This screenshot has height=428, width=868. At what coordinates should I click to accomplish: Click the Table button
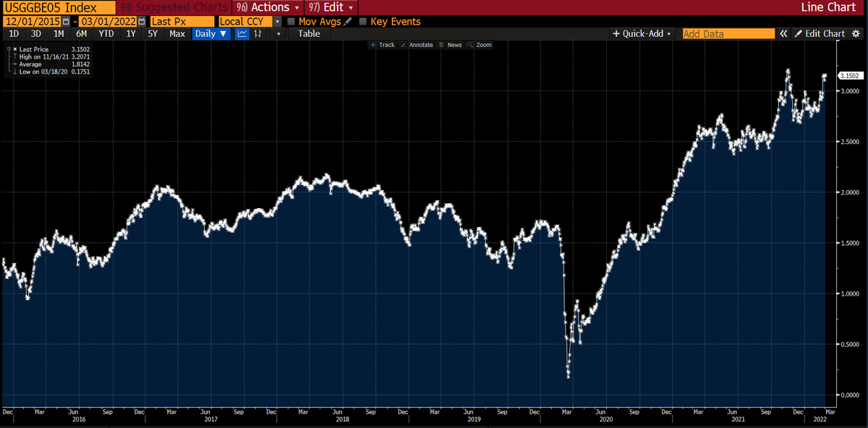click(x=309, y=33)
